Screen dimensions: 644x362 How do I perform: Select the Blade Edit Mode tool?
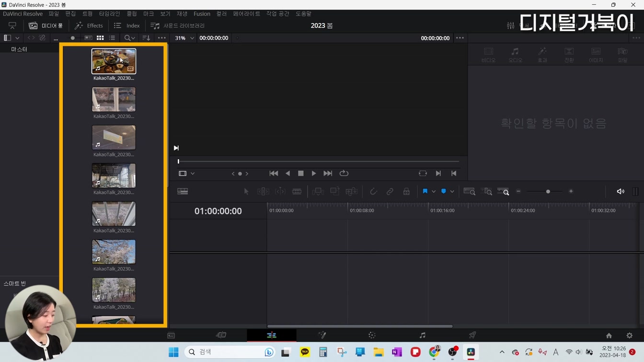pyautogui.click(x=297, y=192)
